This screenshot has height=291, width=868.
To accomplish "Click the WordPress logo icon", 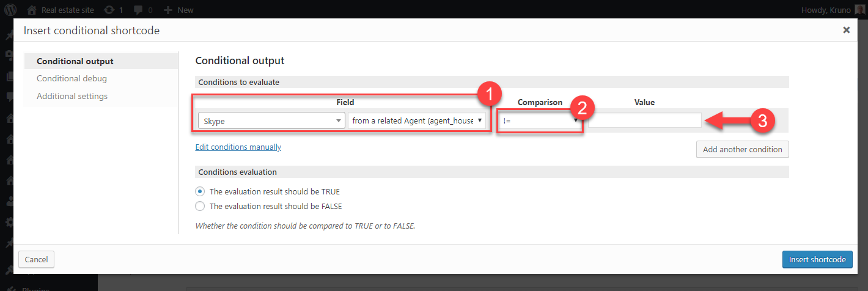I will click(x=10, y=10).
